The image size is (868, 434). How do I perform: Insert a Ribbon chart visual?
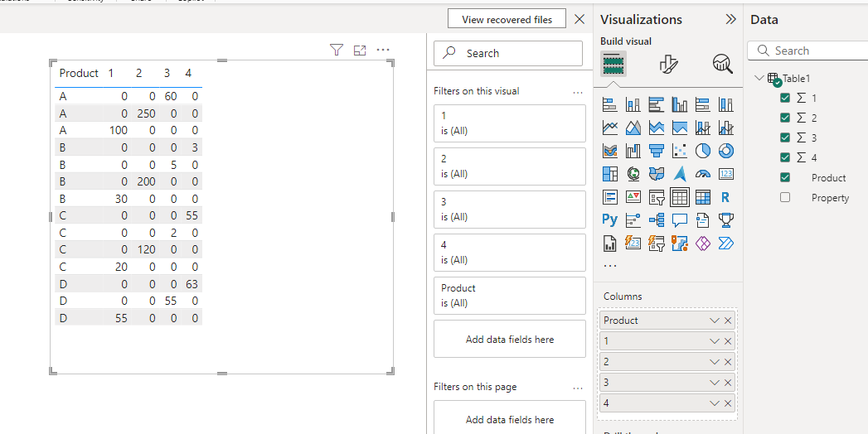tap(610, 151)
